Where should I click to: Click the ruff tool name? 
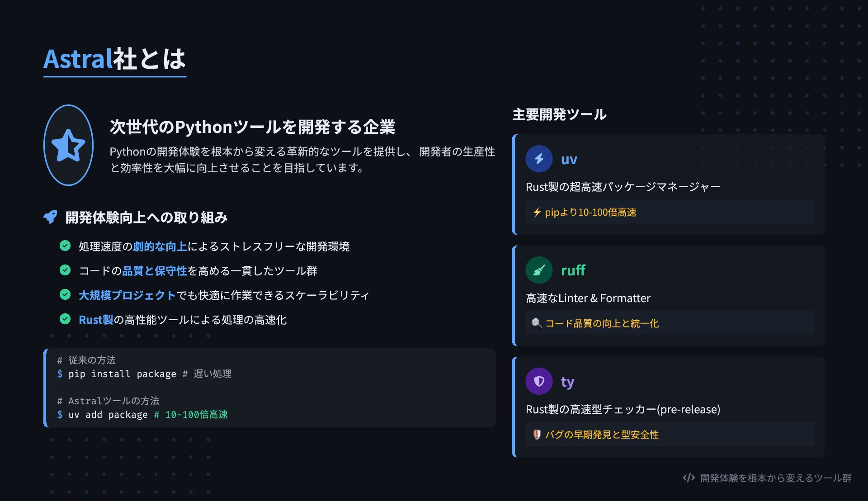click(573, 270)
